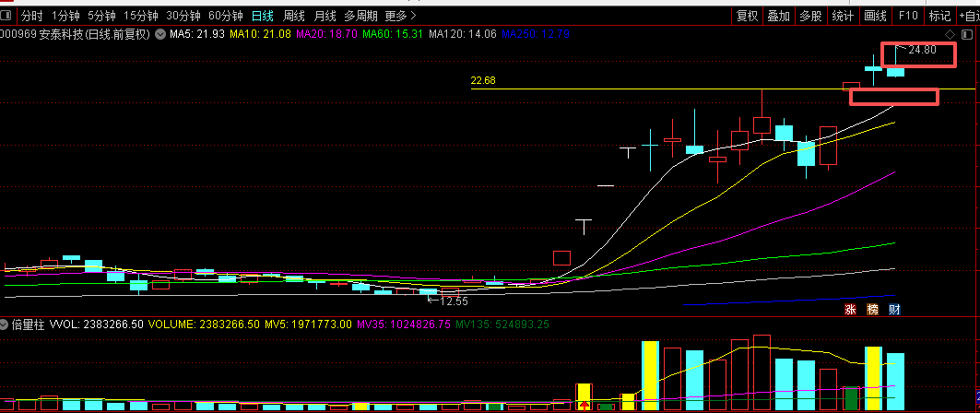Toggle the side panel icon at chart top-right
The image size is (980, 413).
coord(966,34)
